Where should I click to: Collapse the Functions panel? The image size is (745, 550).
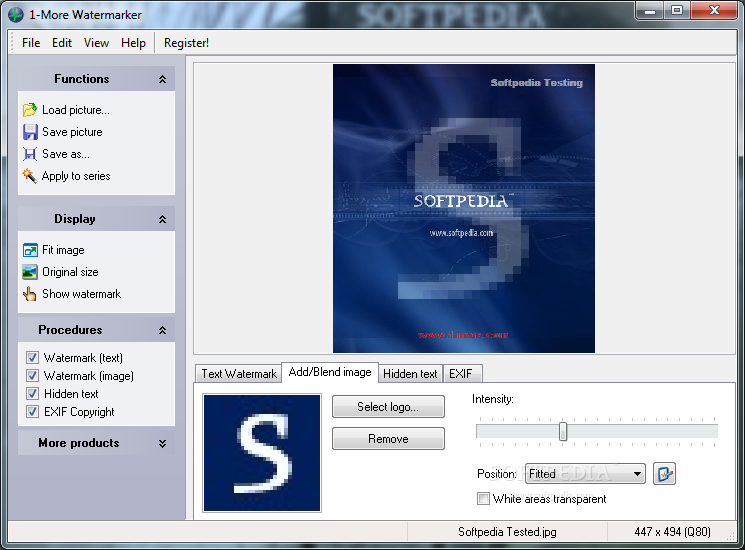pyautogui.click(x=162, y=79)
